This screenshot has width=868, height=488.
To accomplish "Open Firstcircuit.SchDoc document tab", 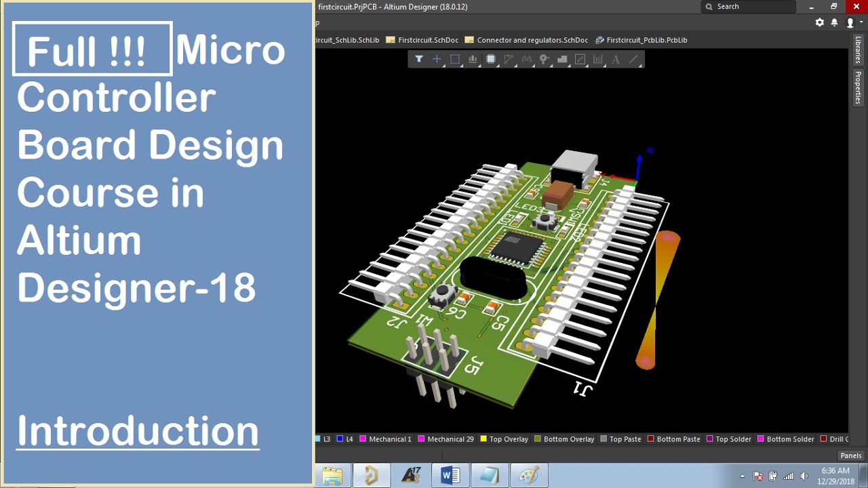I will click(422, 40).
